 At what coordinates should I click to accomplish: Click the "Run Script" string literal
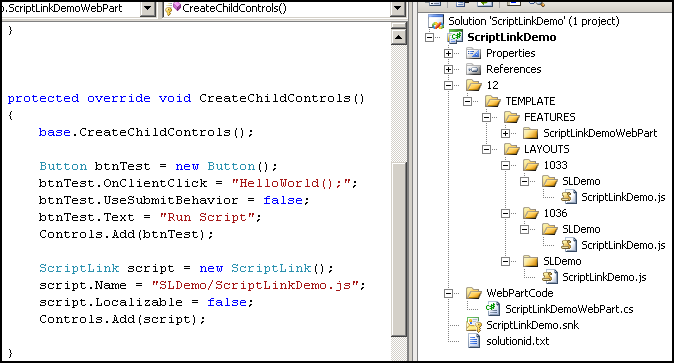[x=206, y=217]
